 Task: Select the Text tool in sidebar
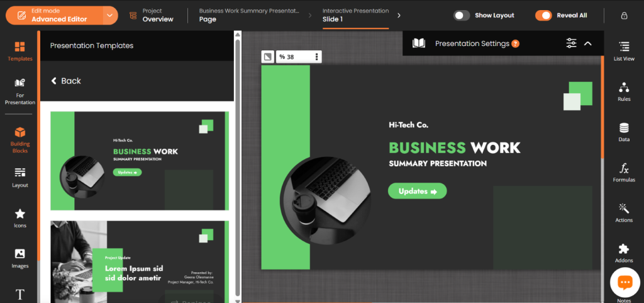click(19, 294)
